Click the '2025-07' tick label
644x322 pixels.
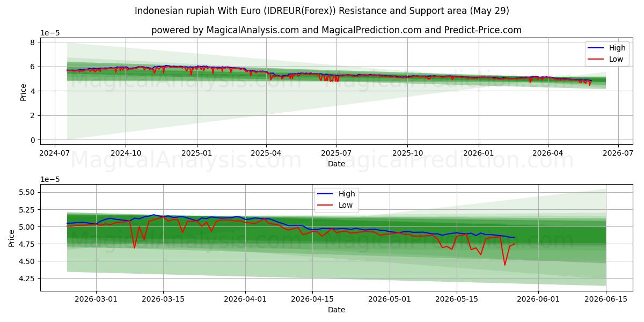pos(336,153)
